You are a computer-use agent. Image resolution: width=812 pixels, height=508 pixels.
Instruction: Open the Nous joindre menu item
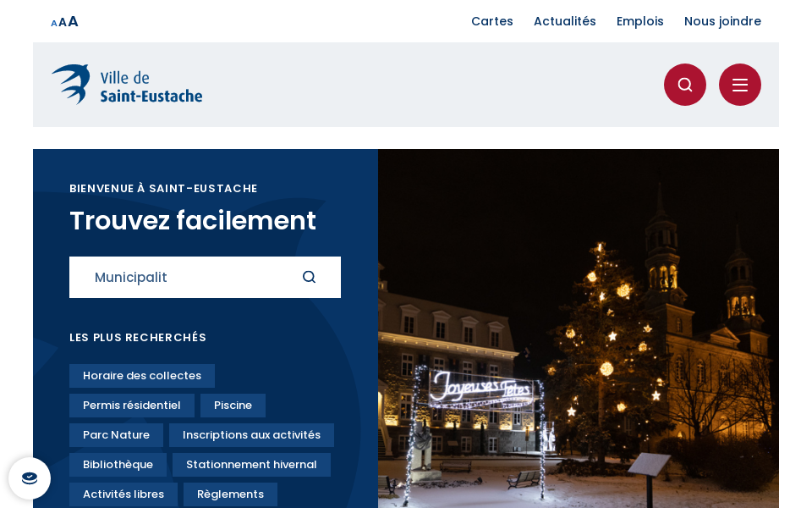click(722, 21)
